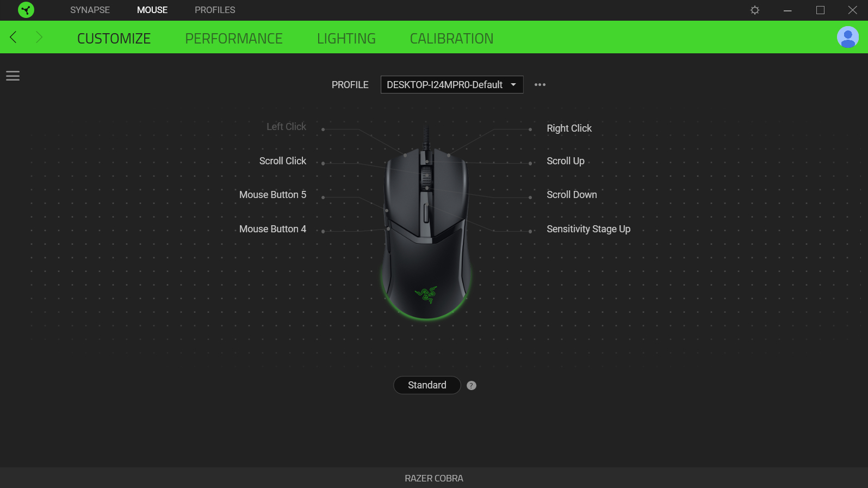The height and width of the screenshot is (488, 868).
Task: Click the Razer Synapse logo icon
Action: [26, 10]
